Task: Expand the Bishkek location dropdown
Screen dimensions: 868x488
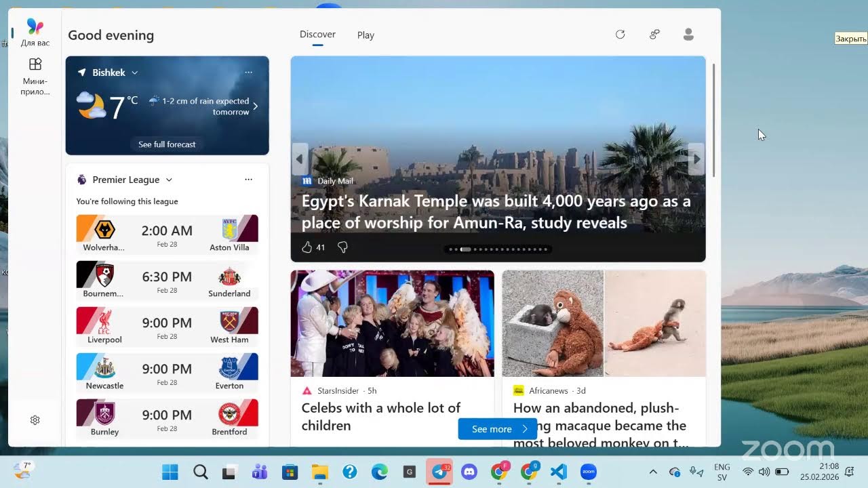Action: 134,73
